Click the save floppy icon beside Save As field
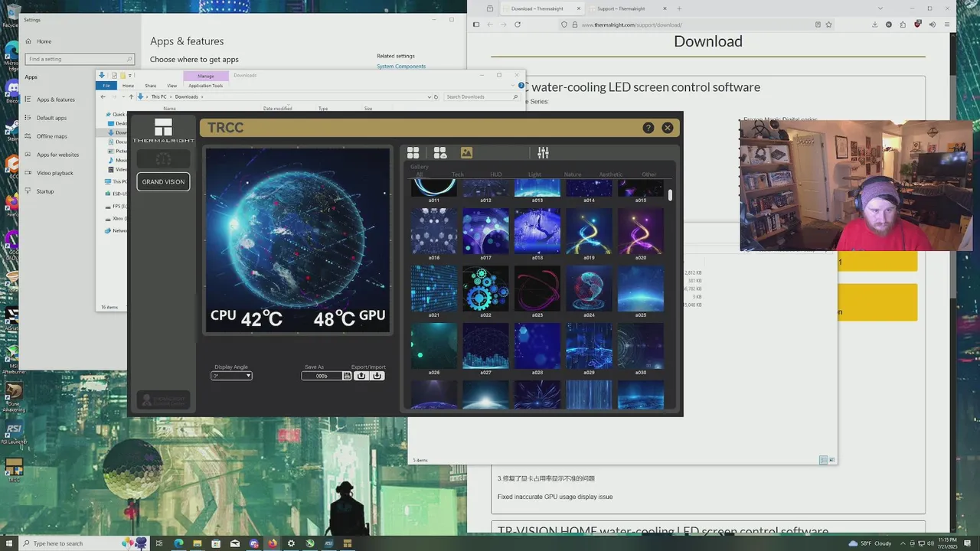This screenshot has width=980, height=551. [347, 376]
